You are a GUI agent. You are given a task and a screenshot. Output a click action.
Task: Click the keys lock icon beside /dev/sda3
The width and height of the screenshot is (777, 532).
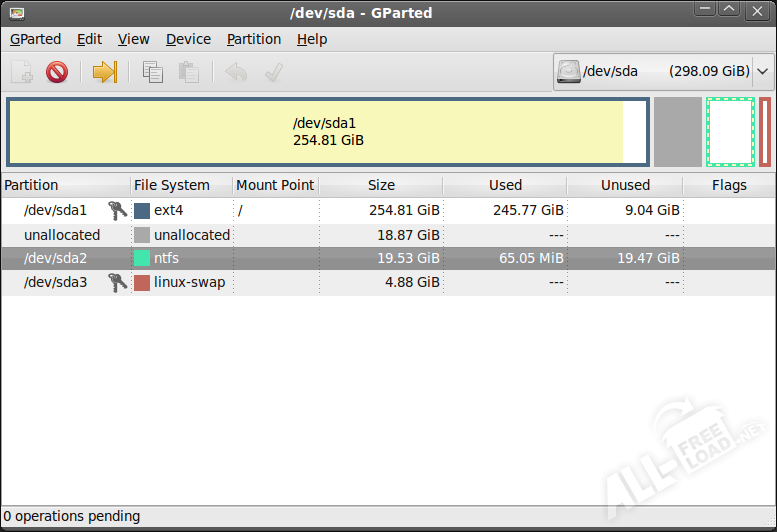coord(117,282)
